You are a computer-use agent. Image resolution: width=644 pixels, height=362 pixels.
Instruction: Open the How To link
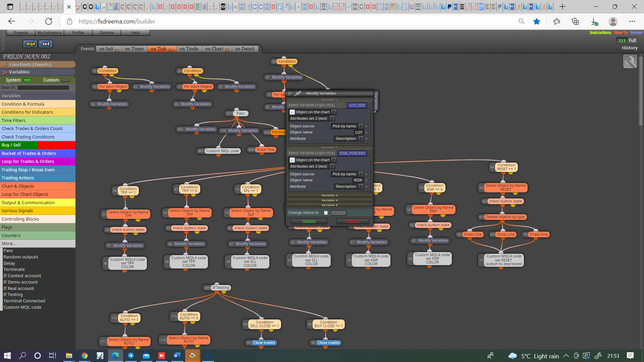pos(621,33)
